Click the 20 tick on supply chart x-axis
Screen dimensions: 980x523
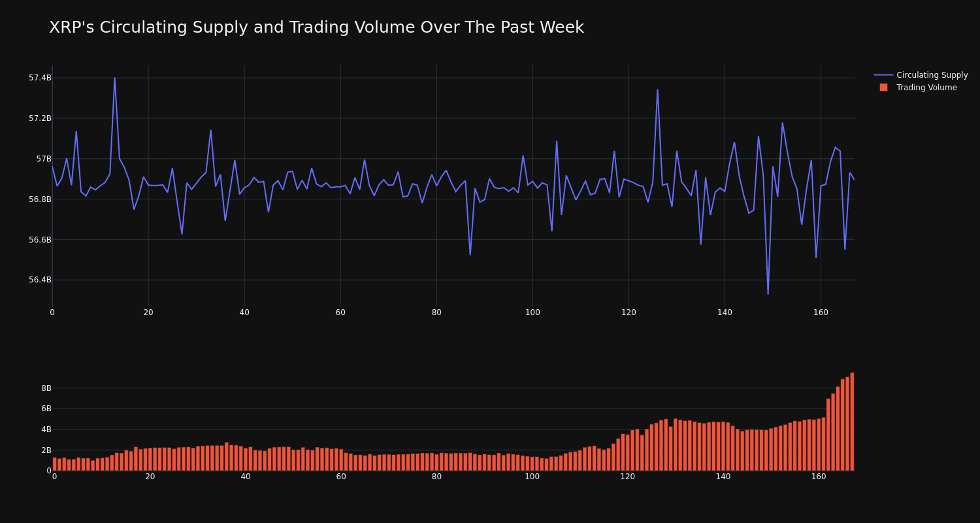pyautogui.click(x=148, y=312)
